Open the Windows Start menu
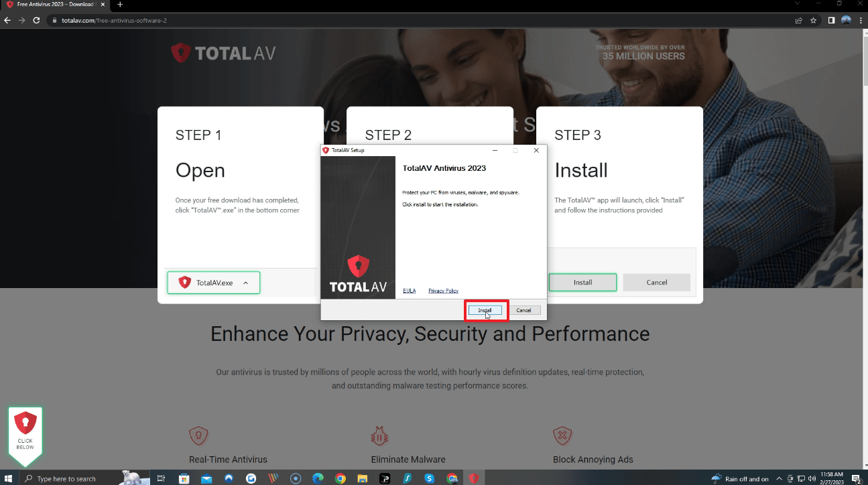 click(x=9, y=478)
